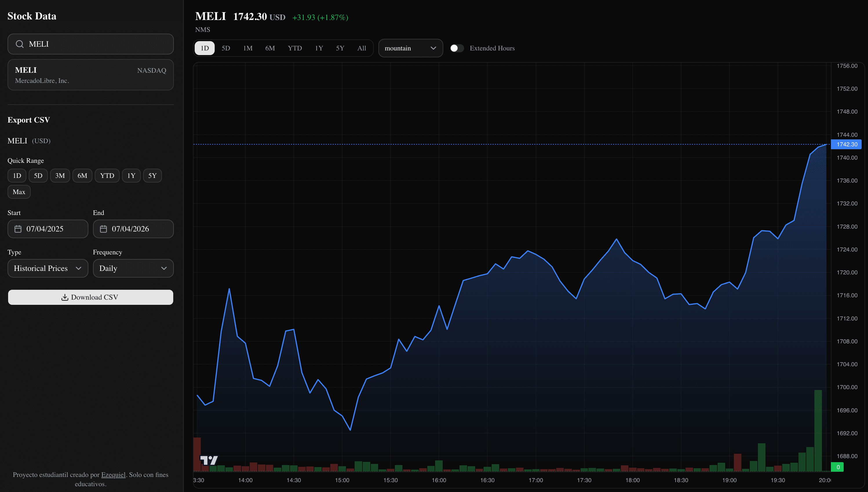Click the Download CSV button
Screen dimensions: 868x492
click(91, 297)
